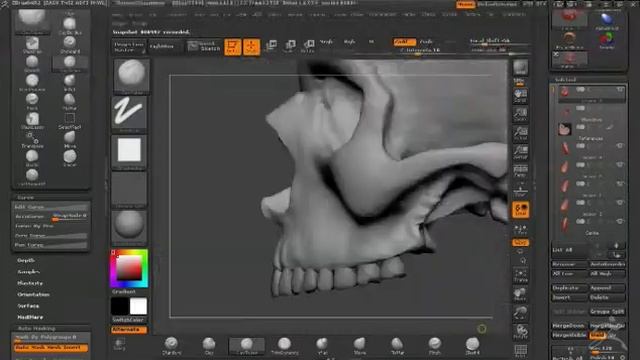Toggle eye visibility of selected top subtool

[x=620, y=89]
